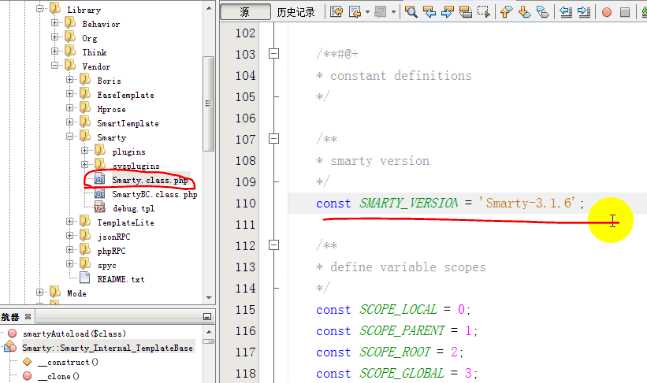The image size is (647, 383).
Task: Click the Find Selection magnifier icon
Action: (411, 12)
